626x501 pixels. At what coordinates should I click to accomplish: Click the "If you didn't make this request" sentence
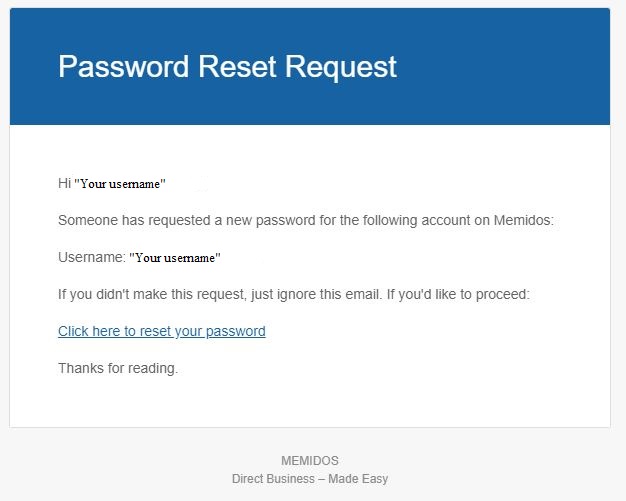click(x=219, y=295)
